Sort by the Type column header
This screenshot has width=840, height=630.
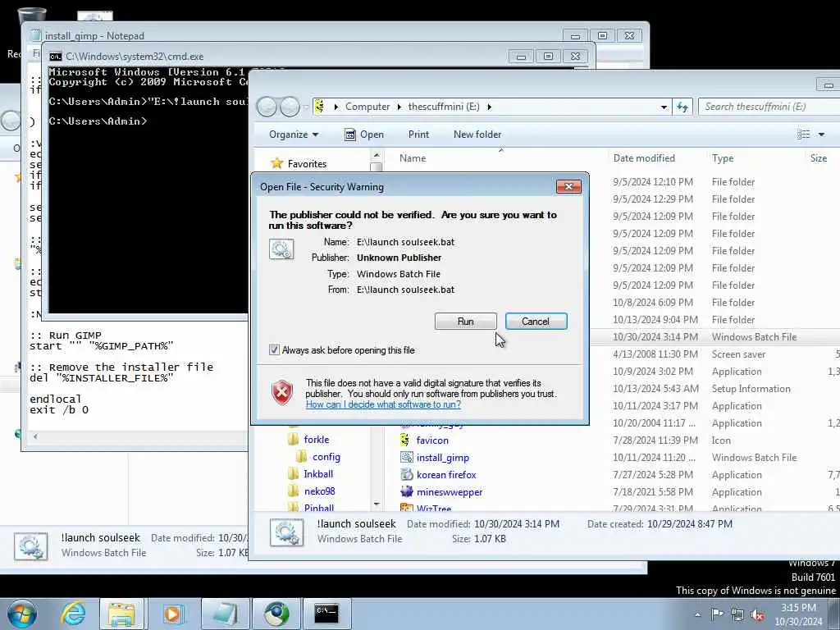point(723,158)
